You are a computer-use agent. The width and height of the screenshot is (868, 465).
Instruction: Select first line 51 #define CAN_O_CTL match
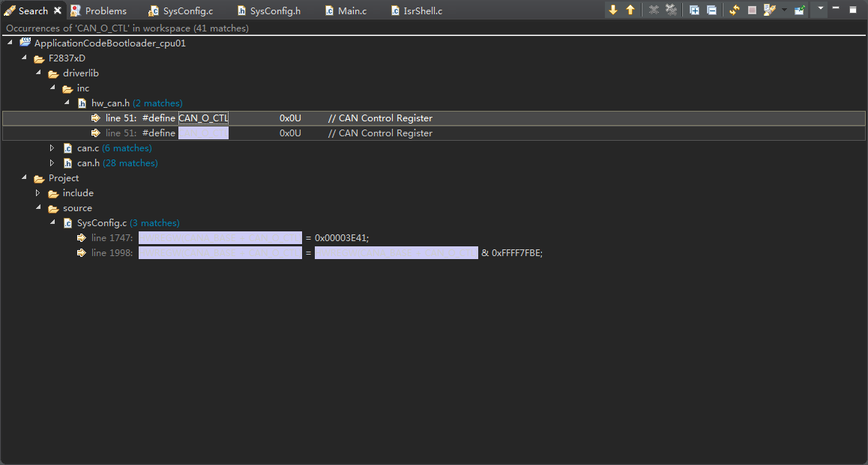(434, 118)
